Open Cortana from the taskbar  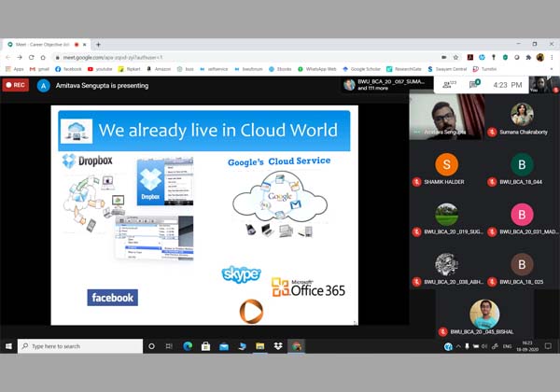tap(151, 346)
